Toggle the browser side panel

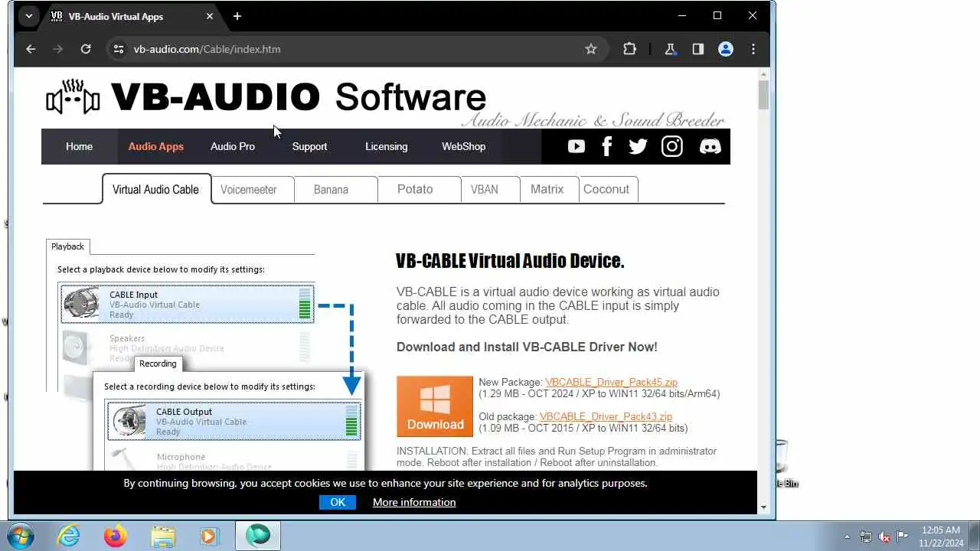(x=698, y=49)
